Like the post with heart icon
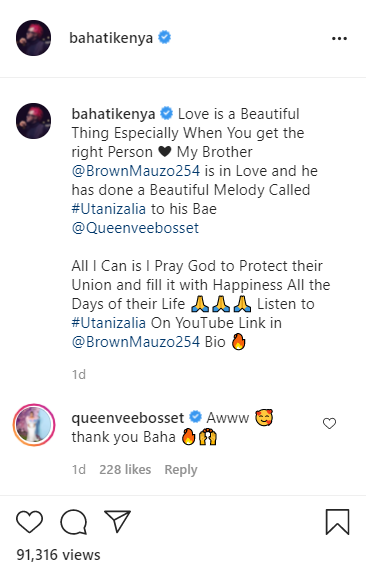The height and width of the screenshot is (572, 366). click(x=30, y=522)
